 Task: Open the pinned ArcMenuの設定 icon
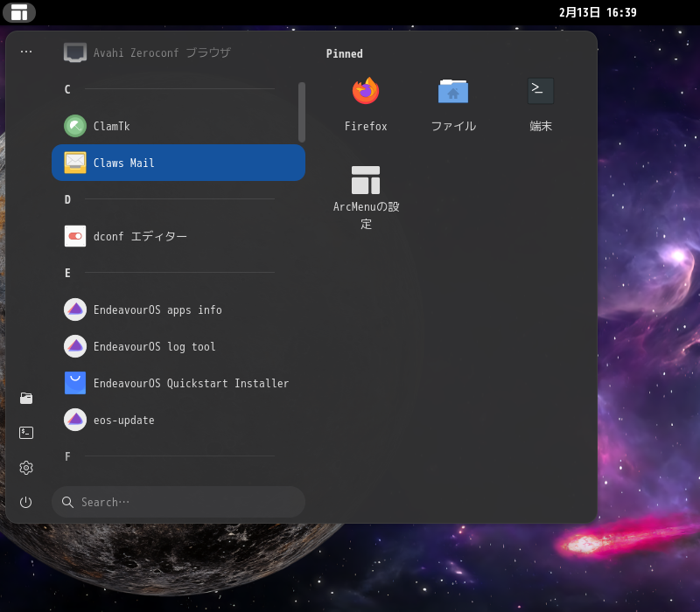(366, 180)
